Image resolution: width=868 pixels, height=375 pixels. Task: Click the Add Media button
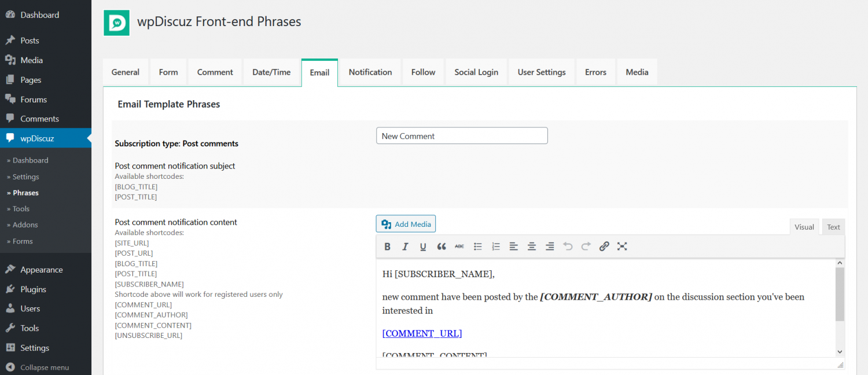click(x=406, y=223)
